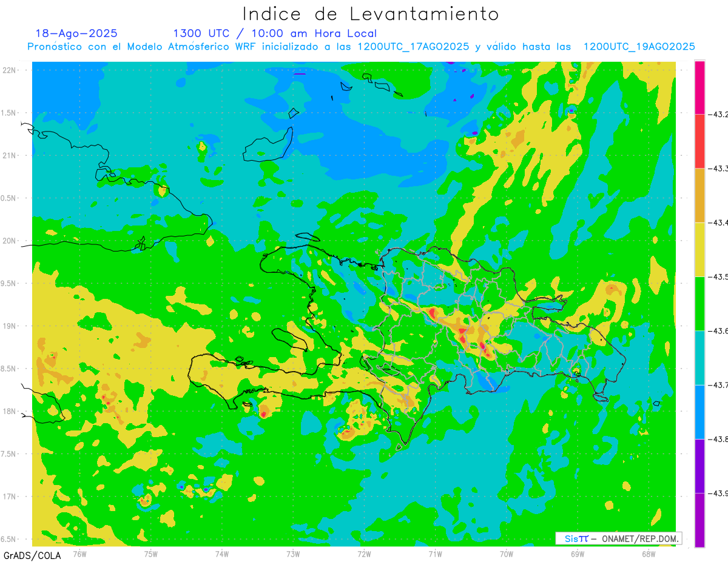Click the '-43.5' colorbar value
Viewport: 728px width, 562px height.
click(718, 276)
